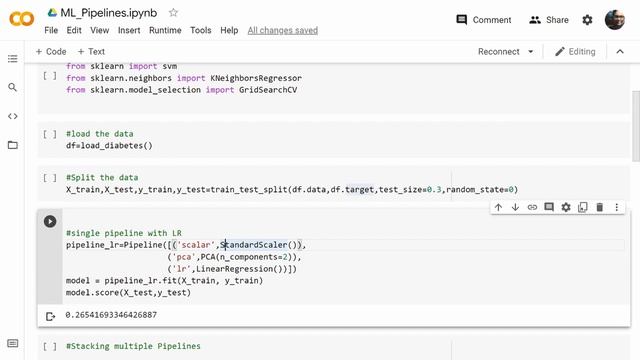This screenshot has height=360, width=640.
Task: Click PCA(n_components=2) in the pipeline
Action: click(248, 257)
